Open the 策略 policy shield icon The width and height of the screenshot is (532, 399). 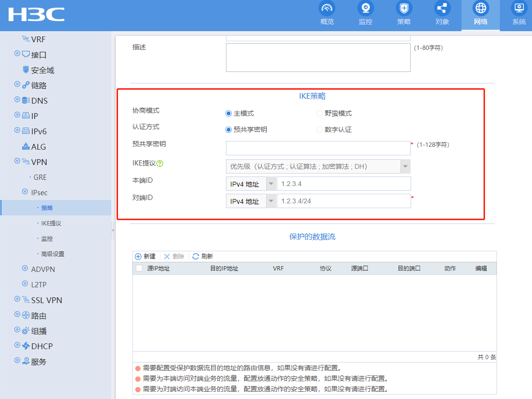[404, 9]
